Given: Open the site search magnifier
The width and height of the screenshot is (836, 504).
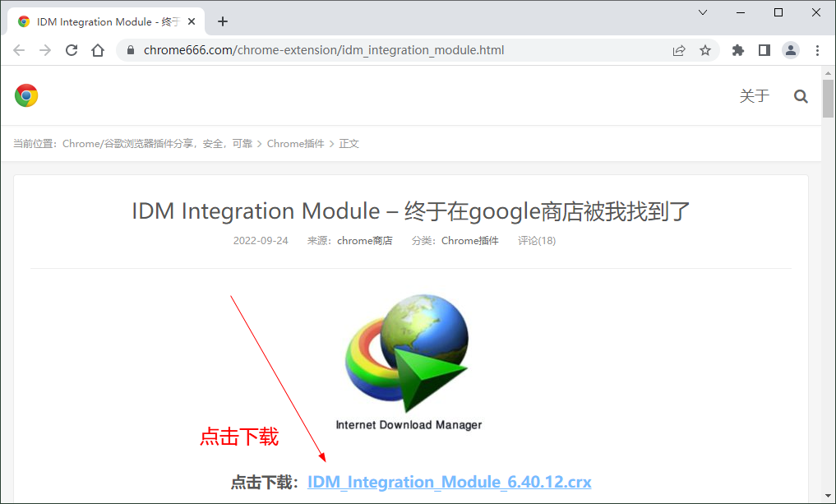Looking at the screenshot, I should pos(801,96).
